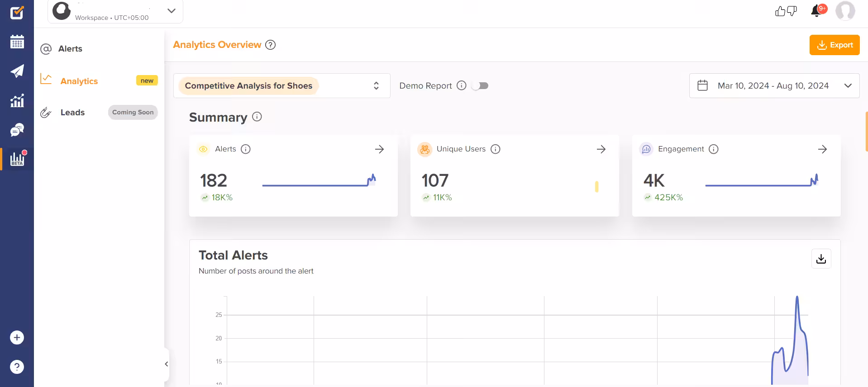Click info icon on Engagement card

713,149
